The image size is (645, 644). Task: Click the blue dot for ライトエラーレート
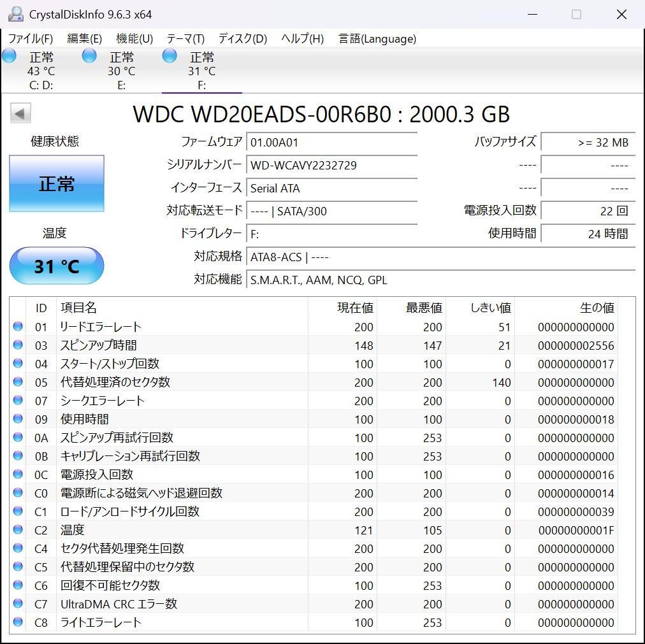(x=18, y=622)
